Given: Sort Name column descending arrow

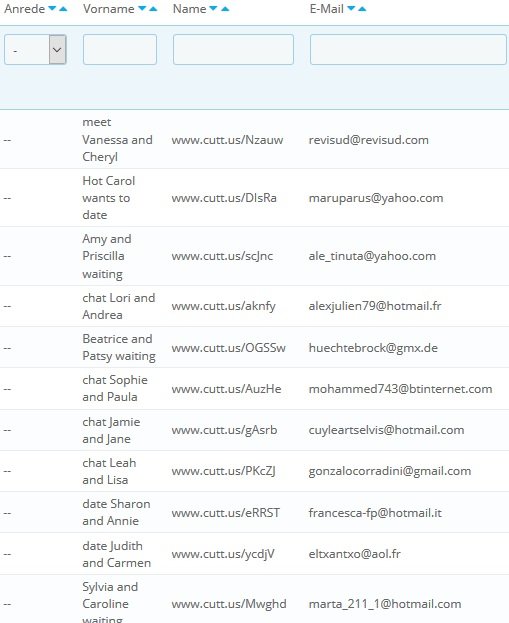Looking at the screenshot, I should click(213, 8).
